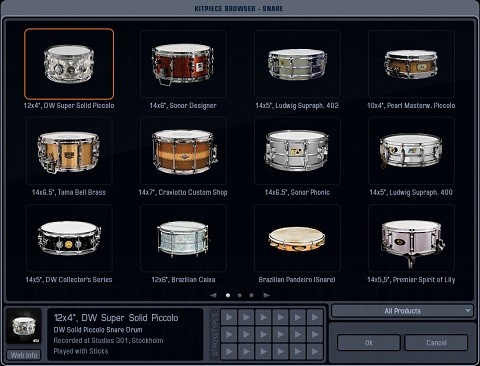Play stroke type row 2, fifth button
The image size is (480, 366).
click(298, 334)
